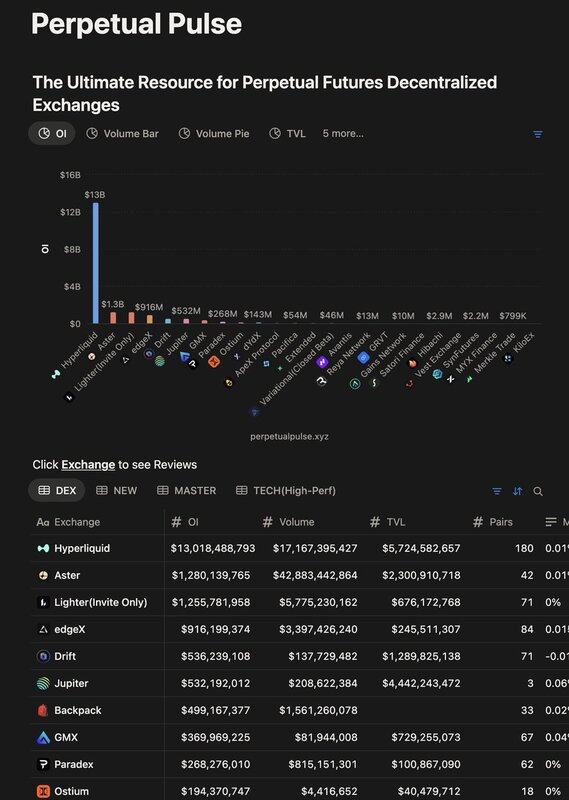The height and width of the screenshot is (800, 569).
Task: Click the Jupiter icon on chart axis
Action: [x=160, y=361]
